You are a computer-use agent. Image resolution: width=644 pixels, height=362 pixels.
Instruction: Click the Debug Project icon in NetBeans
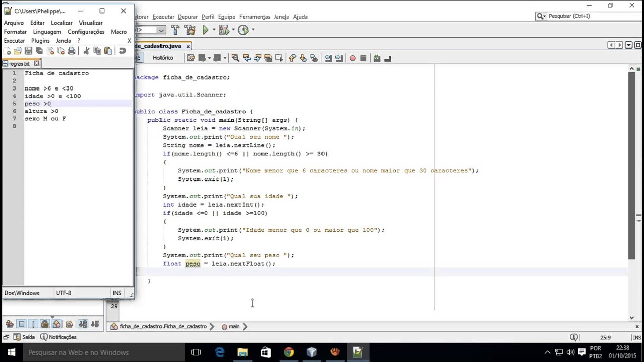pos(224,30)
